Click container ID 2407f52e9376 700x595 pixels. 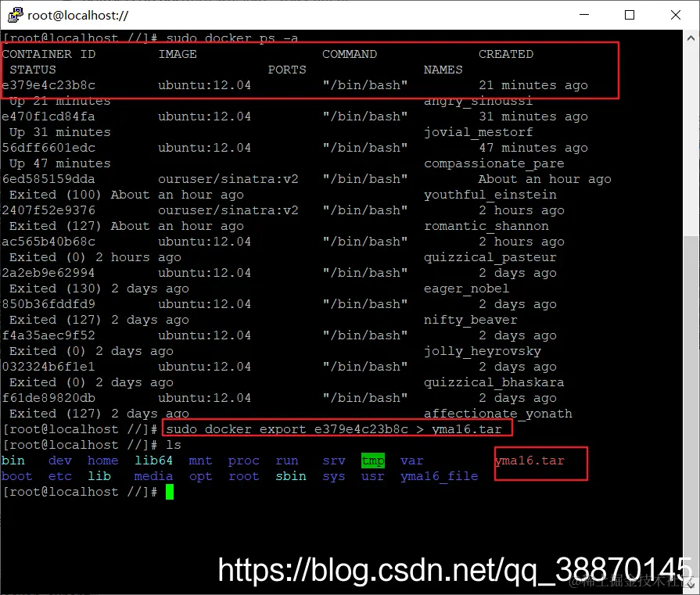(x=48, y=210)
